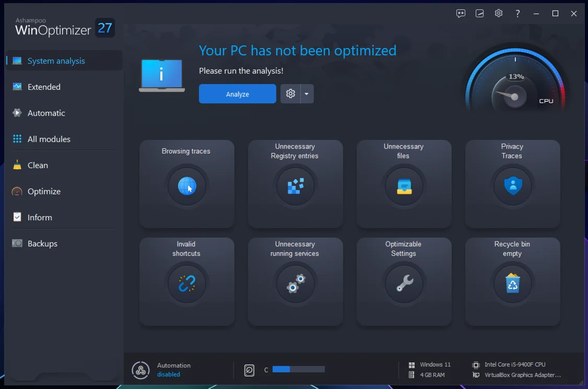Click the drive C usage bar
Image resolution: width=588 pixels, height=389 pixels.
(x=299, y=370)
